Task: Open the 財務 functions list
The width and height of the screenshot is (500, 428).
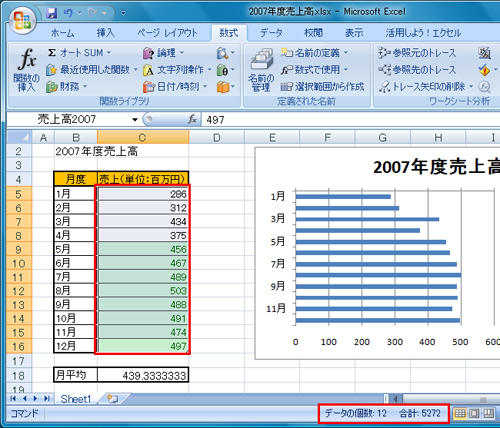Action: [67, 87]
